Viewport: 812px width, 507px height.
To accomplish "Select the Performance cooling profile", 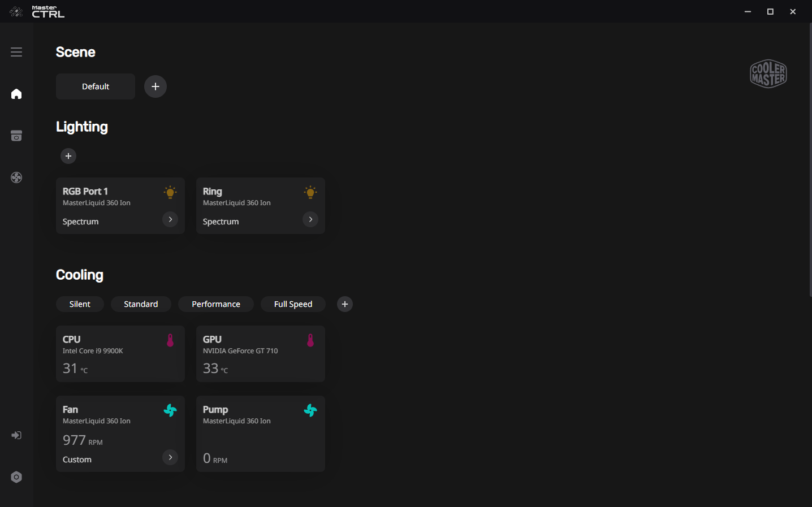I will pos(216,304).
